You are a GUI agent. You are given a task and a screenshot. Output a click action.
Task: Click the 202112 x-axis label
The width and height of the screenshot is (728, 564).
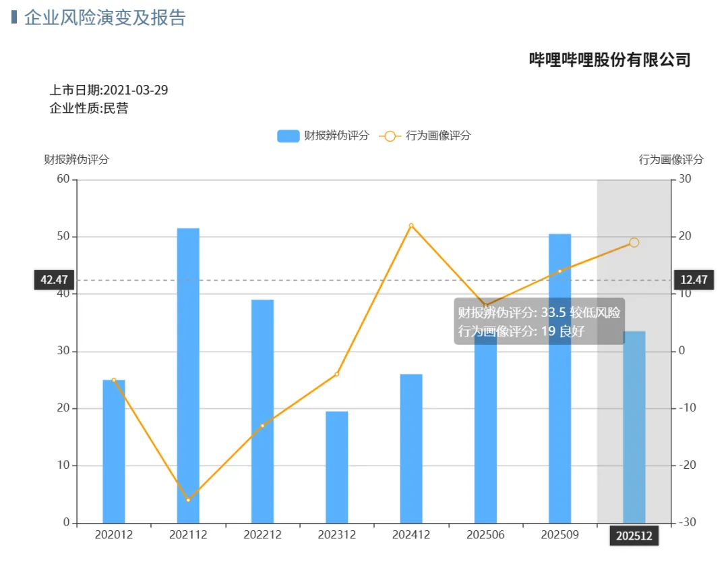point(188,535)
